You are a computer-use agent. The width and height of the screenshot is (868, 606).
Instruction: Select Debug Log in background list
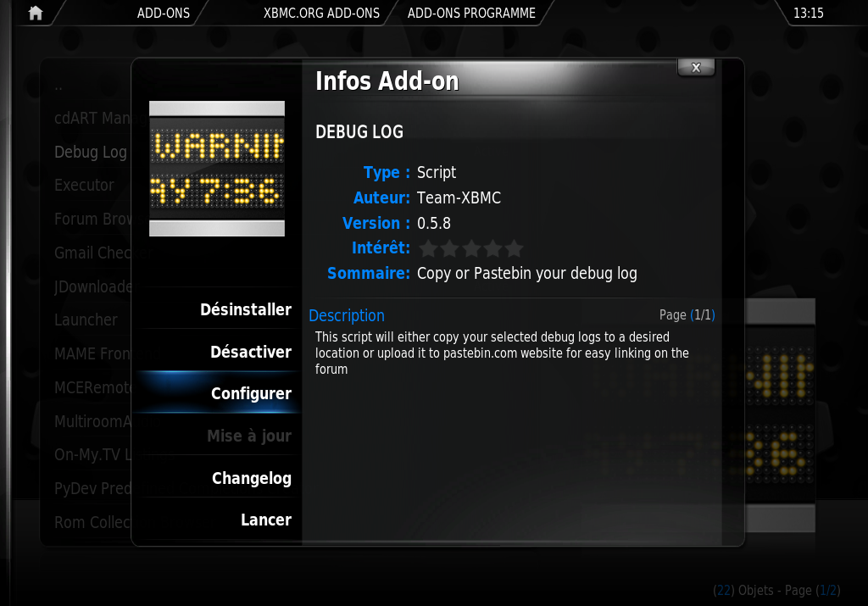tap(91, 152)
